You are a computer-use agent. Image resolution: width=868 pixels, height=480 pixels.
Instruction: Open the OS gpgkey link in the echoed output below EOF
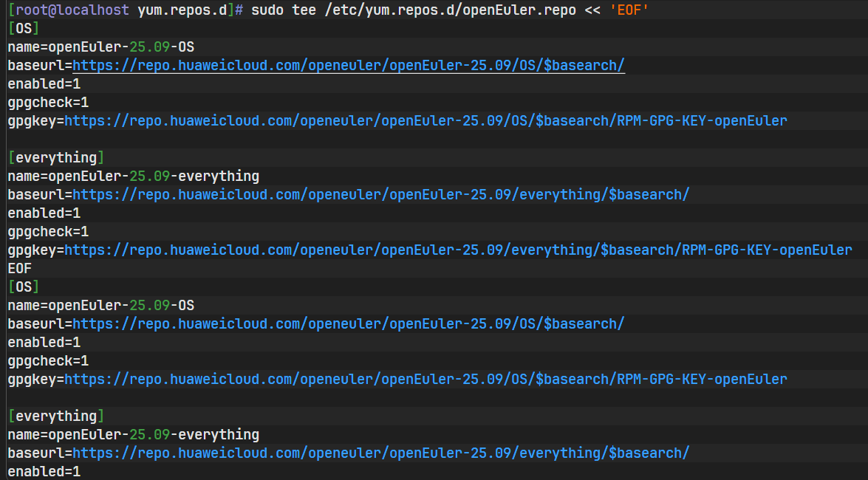(x=426, y=380)
